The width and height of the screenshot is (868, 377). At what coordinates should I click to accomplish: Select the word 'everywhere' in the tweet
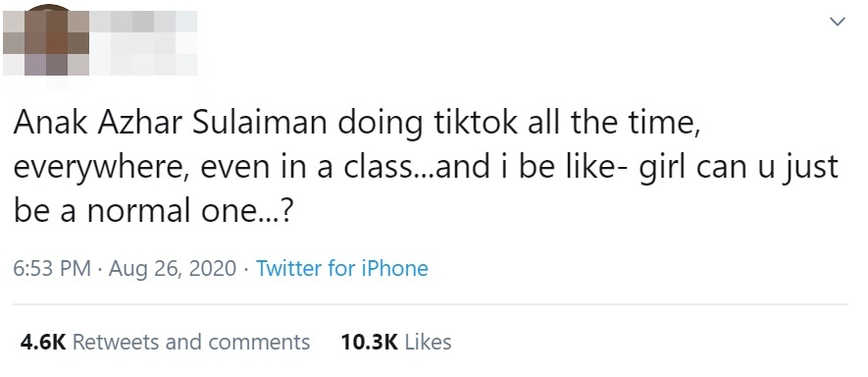[x=97, y=169]
